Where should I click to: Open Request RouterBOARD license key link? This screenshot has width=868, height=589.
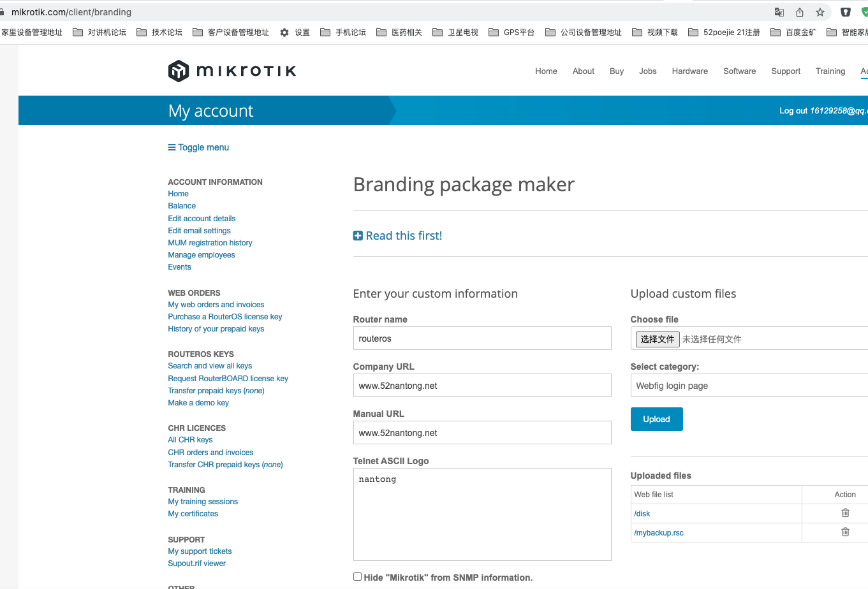[228, 379]
